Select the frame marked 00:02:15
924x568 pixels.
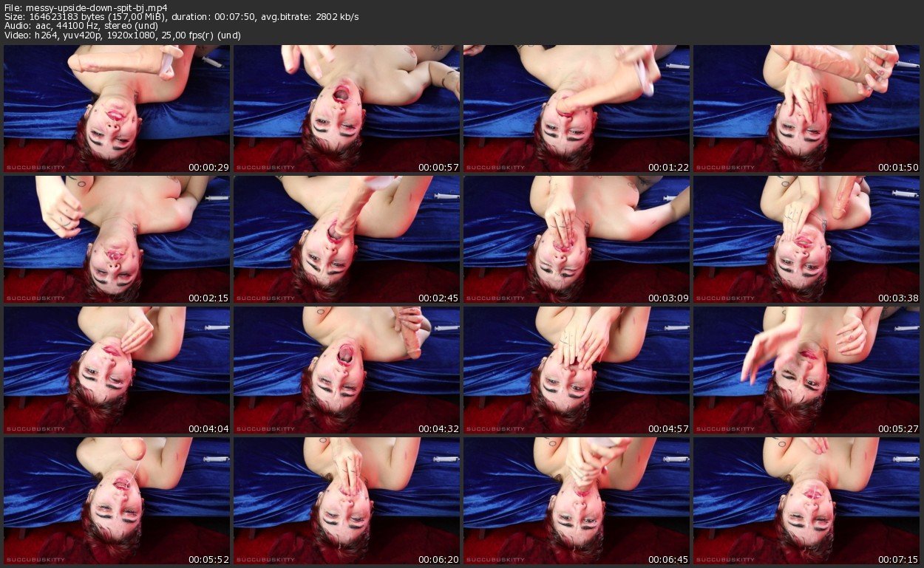pyautogui.click(x=117, y=239)
